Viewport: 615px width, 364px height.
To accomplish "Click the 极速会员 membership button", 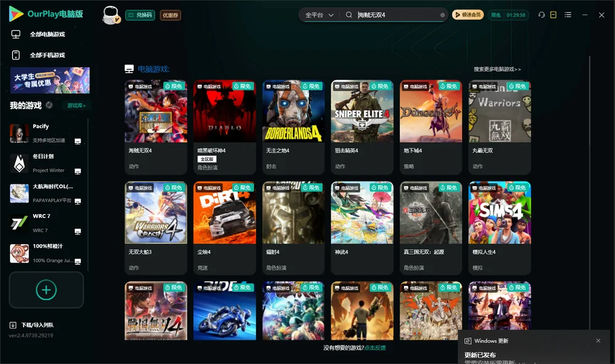I will tap(467, 15).
